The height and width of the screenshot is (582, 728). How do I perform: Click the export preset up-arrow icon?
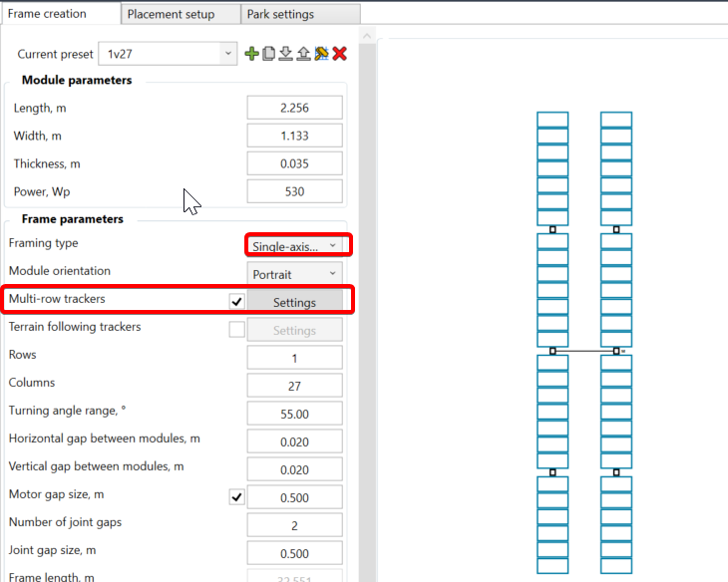tap(303, 54)
